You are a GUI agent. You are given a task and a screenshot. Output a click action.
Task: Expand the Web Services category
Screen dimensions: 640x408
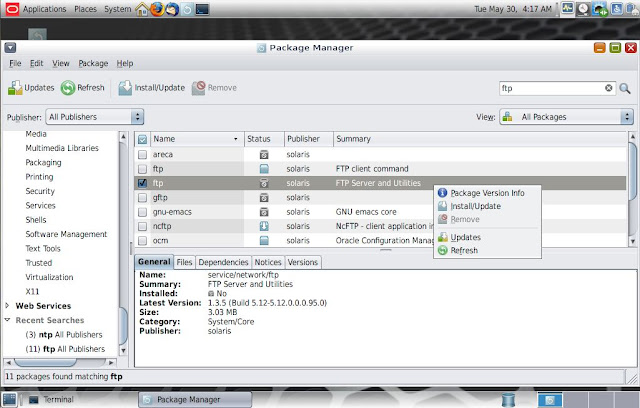7,306
